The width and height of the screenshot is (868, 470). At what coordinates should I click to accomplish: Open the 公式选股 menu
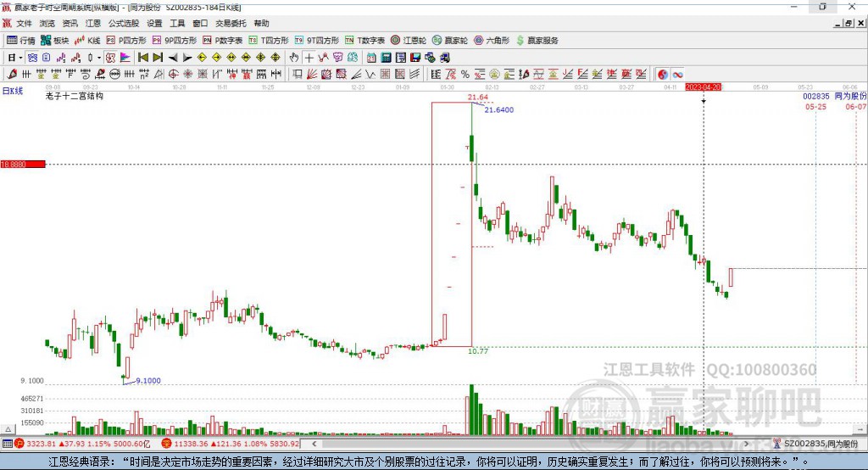(124, 23)
